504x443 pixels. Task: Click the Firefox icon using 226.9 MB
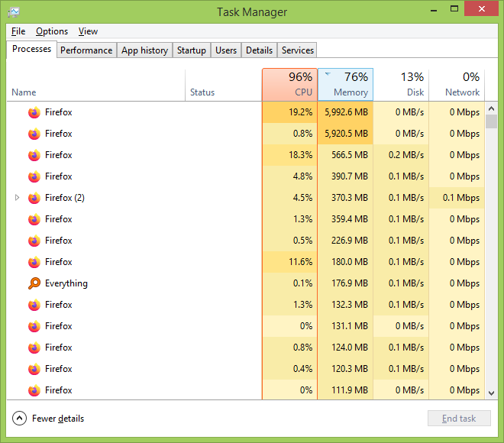pyautogui.click(x=34, y=241)
